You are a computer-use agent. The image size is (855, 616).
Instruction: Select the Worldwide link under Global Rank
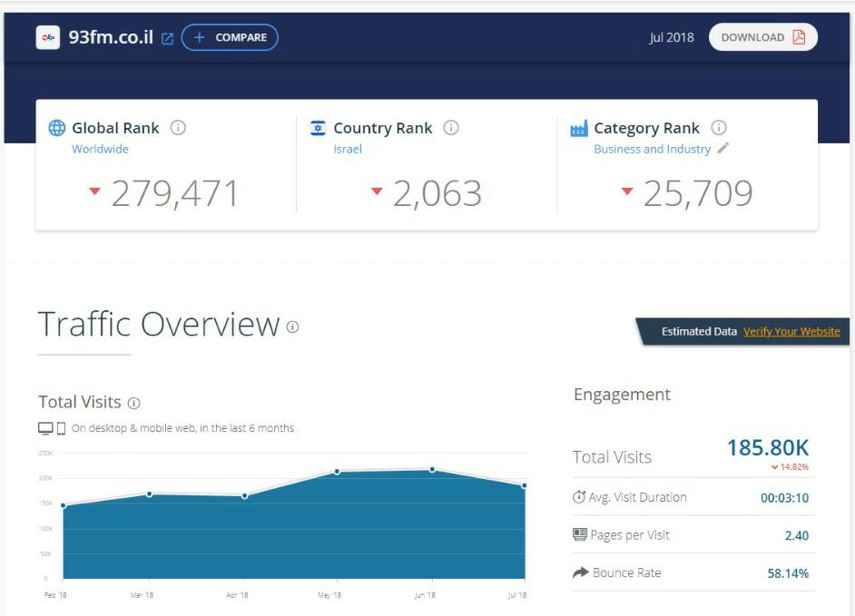100,149
